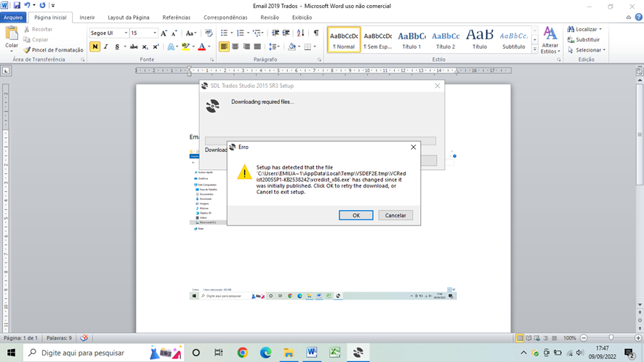Open the font size 15 dropdown
The height and width of the screenshot is (362, 644).
(155, 33)
